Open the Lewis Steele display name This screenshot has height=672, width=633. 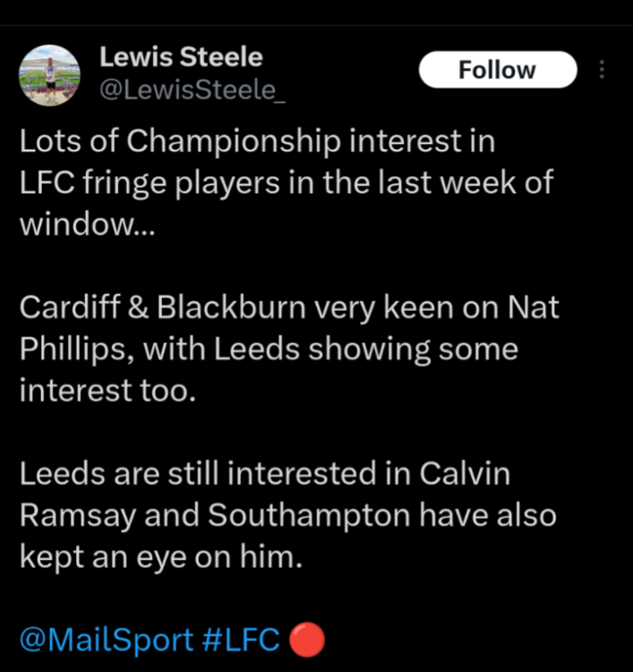(x=180, y=57)
